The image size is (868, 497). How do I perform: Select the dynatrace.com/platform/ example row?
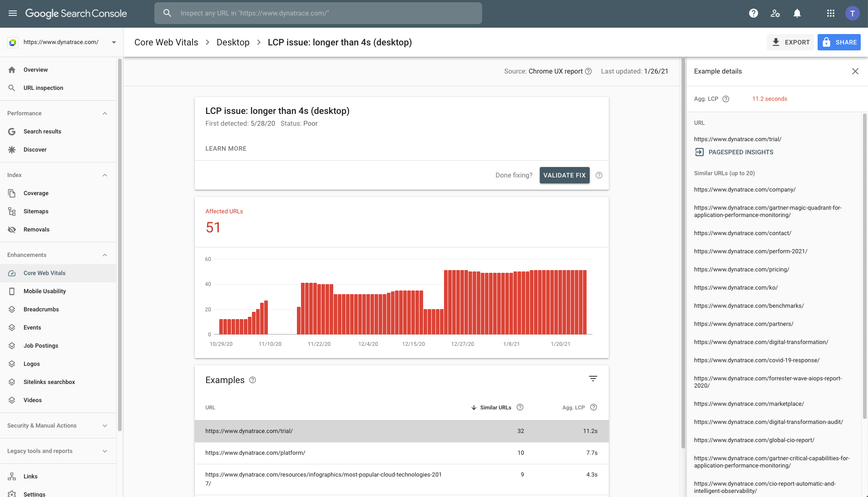pyautogui.click(x=401, y=453)
